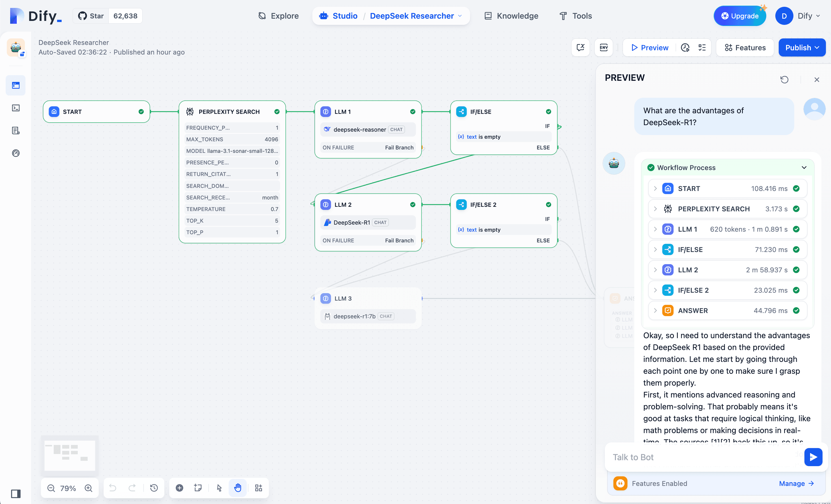
Task: Click the zoom in magnifier icon
Action: [88, 488]
